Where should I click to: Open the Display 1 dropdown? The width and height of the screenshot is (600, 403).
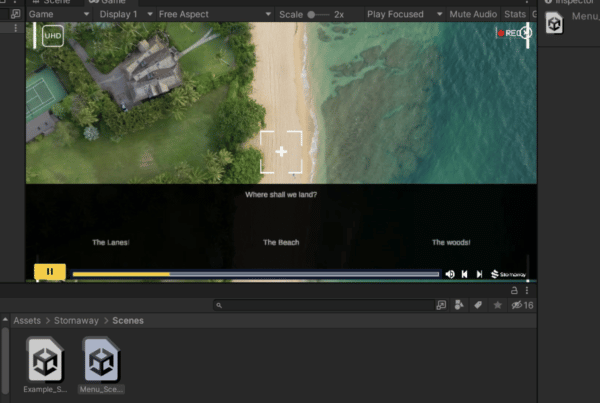pos(126,14)
